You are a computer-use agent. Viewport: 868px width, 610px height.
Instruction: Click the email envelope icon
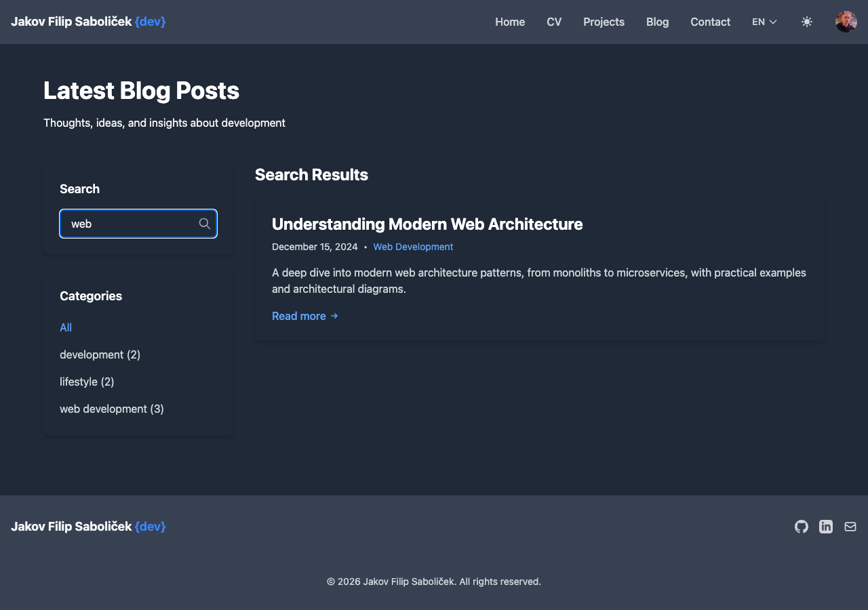[x=850, y=527]
